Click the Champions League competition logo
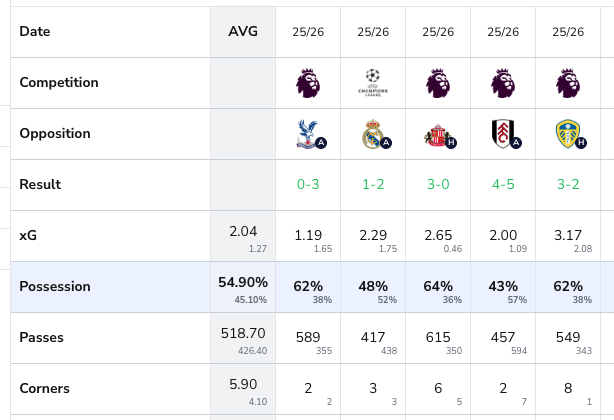The width and height of the screenshot is (614, 420). 373,82
